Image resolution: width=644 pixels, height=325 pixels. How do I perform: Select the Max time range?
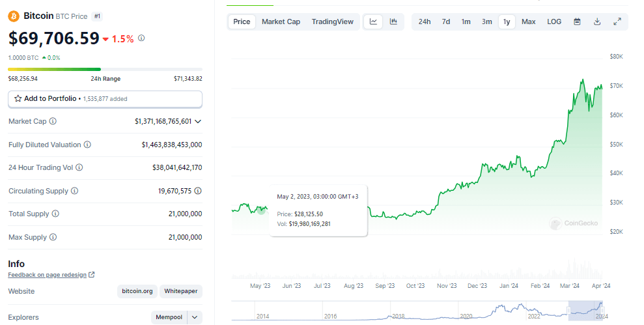tap(529, 21)
